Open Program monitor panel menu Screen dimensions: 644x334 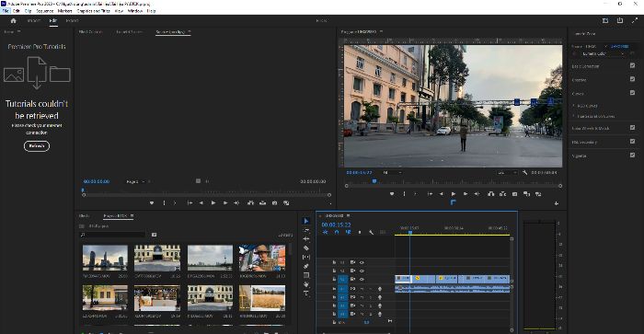[x=381, y=31]
